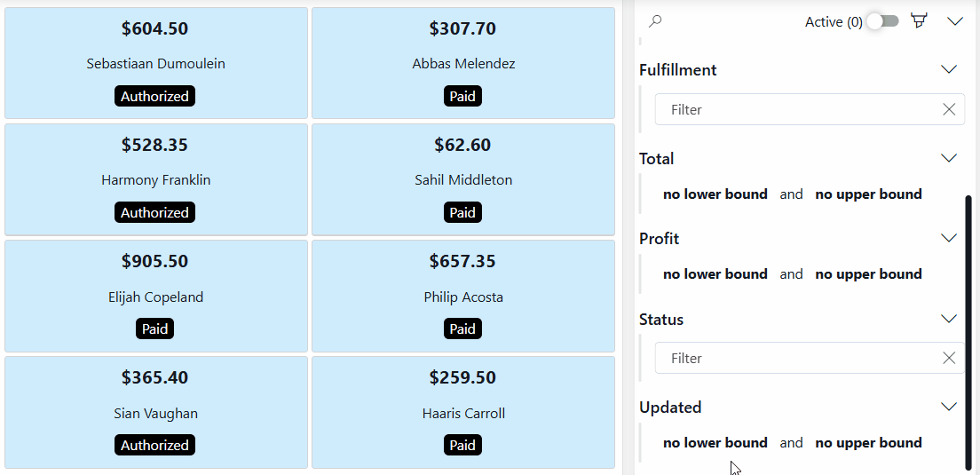
Task: Collapse all filters using top chevron
Action: click(x=955, y=21)
